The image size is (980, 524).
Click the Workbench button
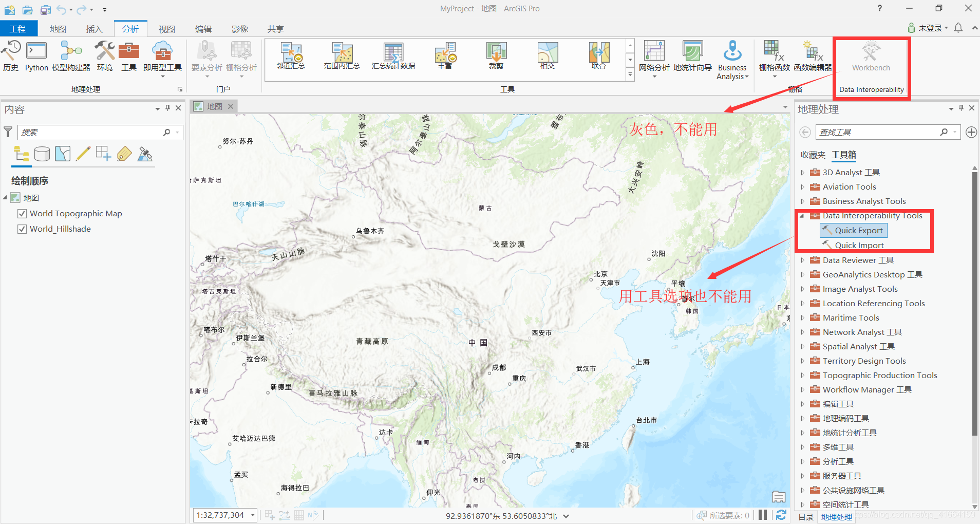point(871,57)
